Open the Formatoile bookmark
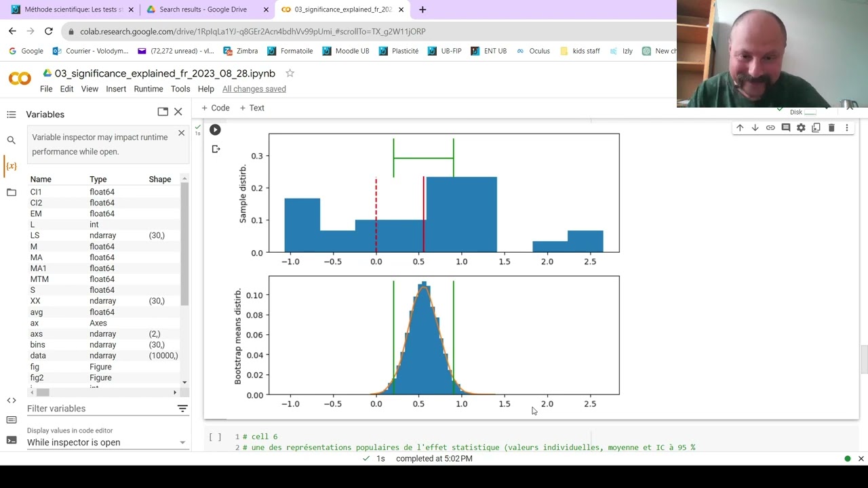The height and width of the screenshot is (488, 868). [x=290, y=51]
